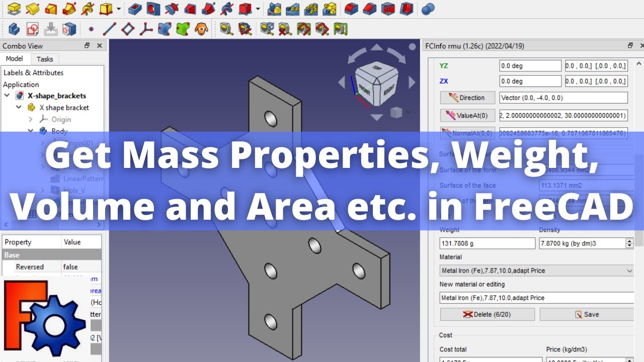Undock the Combo View panel
644x362 pixels.
[x=87, y=46]
